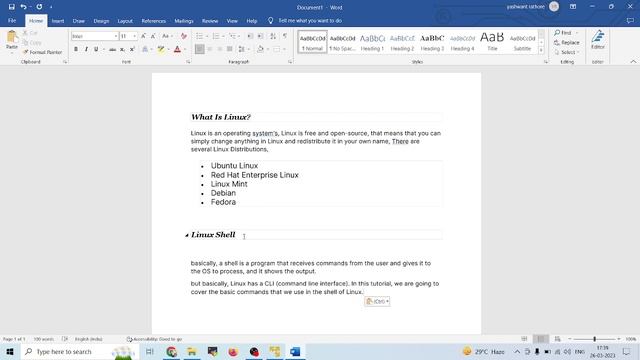Screen dimensions: 640x360
Task: Switch to the References tab
Action: click(153, 21)
